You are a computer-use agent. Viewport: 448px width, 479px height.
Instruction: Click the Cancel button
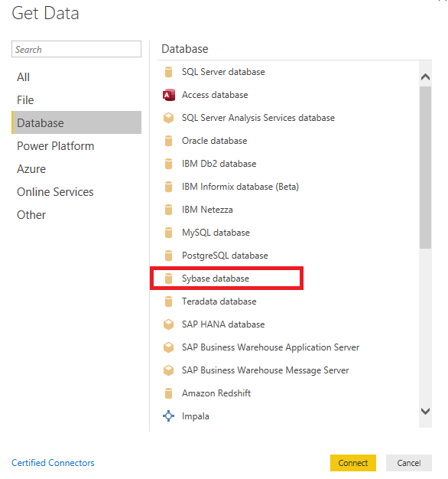409,463
